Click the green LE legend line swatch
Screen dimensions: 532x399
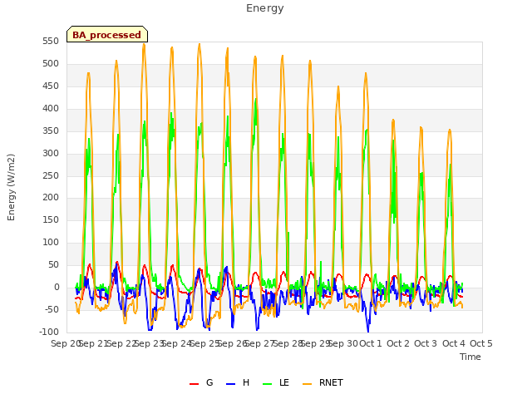click(x=268, y=384)
